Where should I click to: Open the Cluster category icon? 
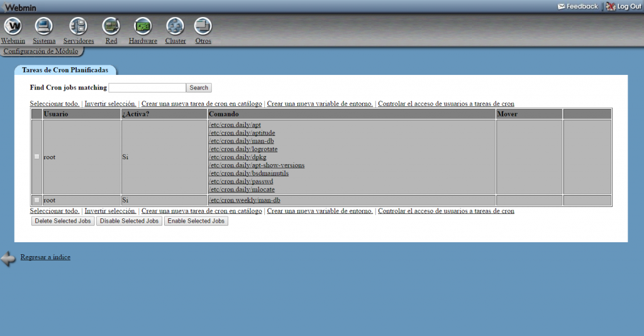click(175, 26)
